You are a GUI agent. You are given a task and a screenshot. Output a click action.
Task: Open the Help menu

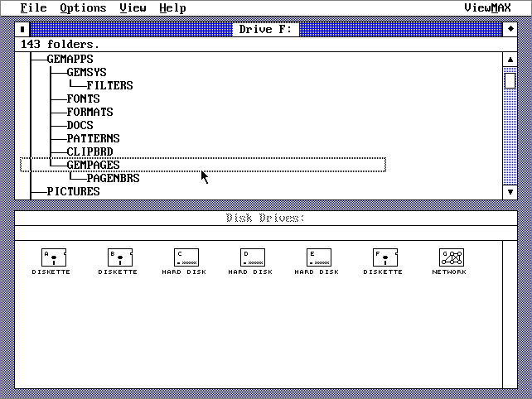[172, 7]
